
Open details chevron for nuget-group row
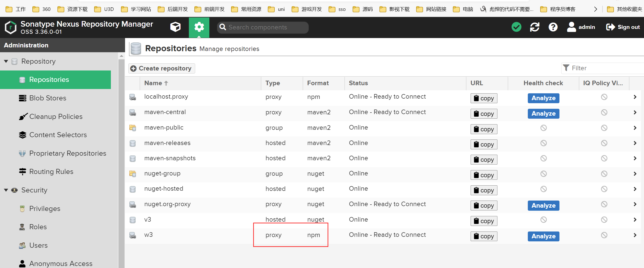click(635, 174)
